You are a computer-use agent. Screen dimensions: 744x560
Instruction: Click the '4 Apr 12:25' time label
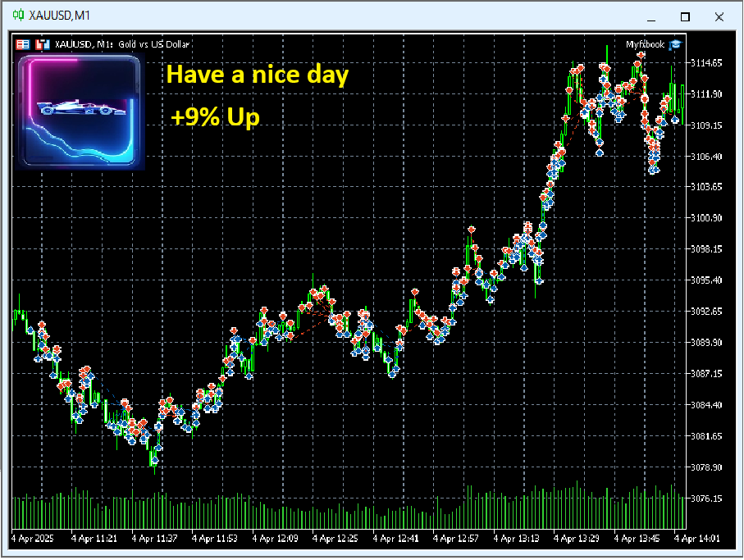[335, 539]
